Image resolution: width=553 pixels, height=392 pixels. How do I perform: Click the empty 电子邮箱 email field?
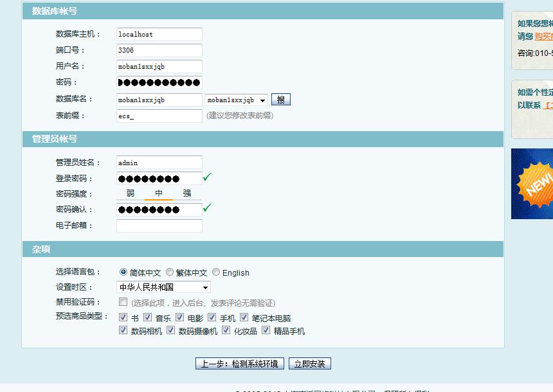tap(159, 226)
